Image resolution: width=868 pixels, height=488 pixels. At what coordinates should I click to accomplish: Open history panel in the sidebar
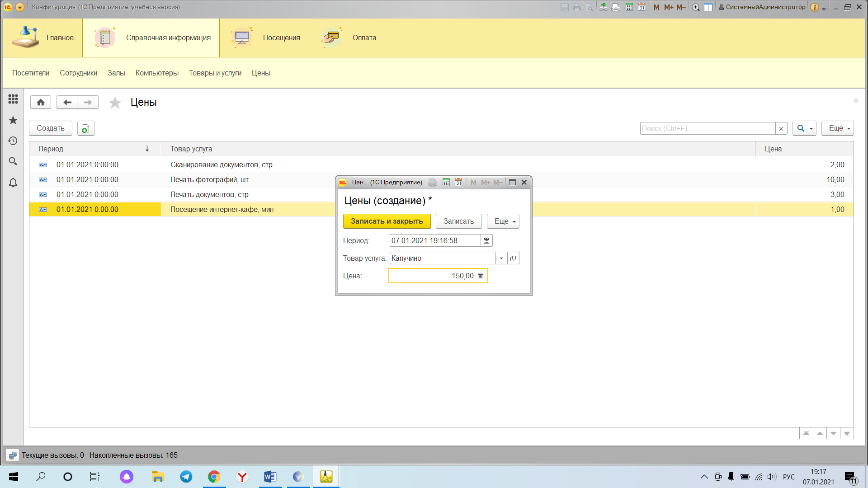pos(13,141)
